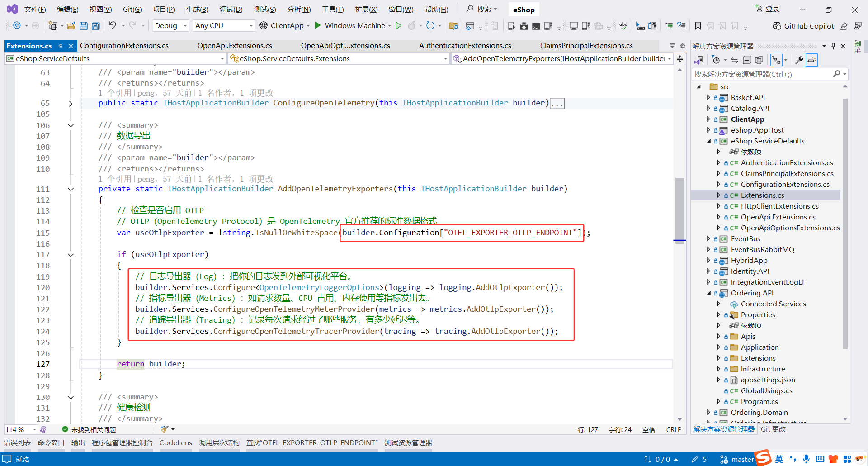The width and height of the screenshot is (868, 466).
Task: Click the Navigate Backward arrow icon
Action: point(17,26)
